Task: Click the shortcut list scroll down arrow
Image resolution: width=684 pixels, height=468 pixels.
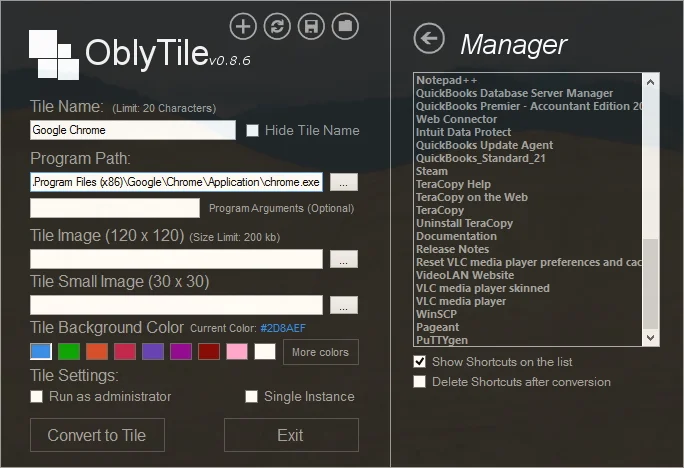Action: tap(650, 338)
